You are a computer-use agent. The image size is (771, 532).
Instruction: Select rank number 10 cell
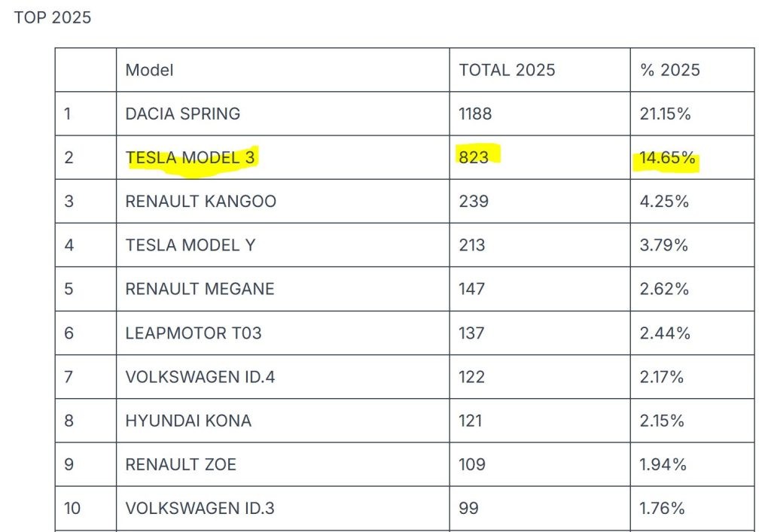coord(72,508)
